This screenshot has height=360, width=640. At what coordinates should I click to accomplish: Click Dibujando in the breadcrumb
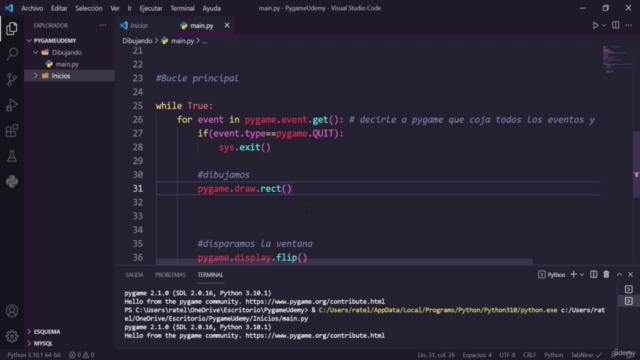click(x=137, y=41)
